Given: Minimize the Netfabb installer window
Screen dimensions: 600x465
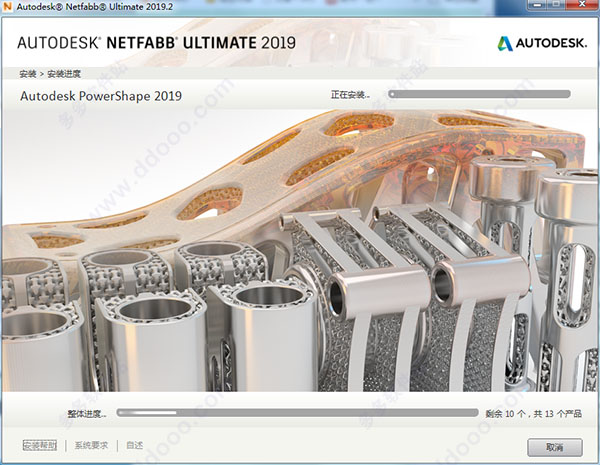Looking at the screenshot, I should 539,5.
